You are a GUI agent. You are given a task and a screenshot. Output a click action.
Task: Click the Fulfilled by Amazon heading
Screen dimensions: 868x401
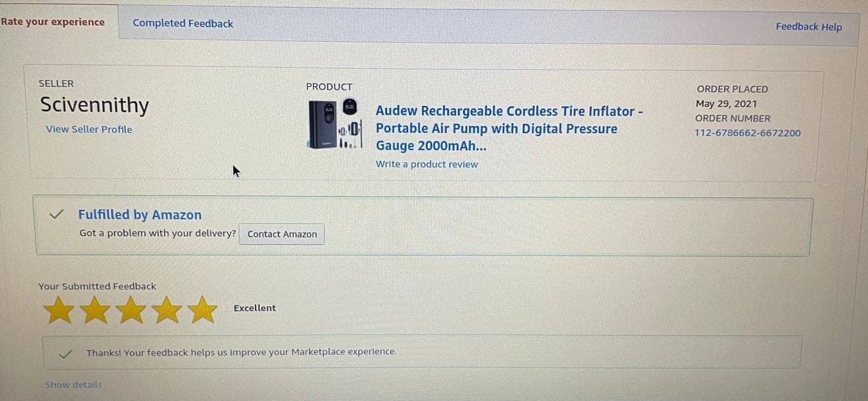click(140, 215)
